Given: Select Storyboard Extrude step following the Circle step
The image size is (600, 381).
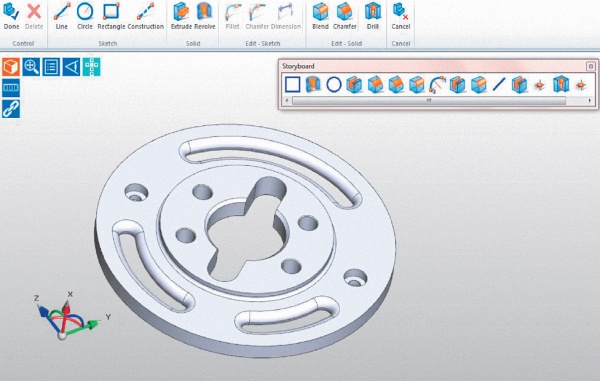Looking at the screenshot, I should pos(354,84).
